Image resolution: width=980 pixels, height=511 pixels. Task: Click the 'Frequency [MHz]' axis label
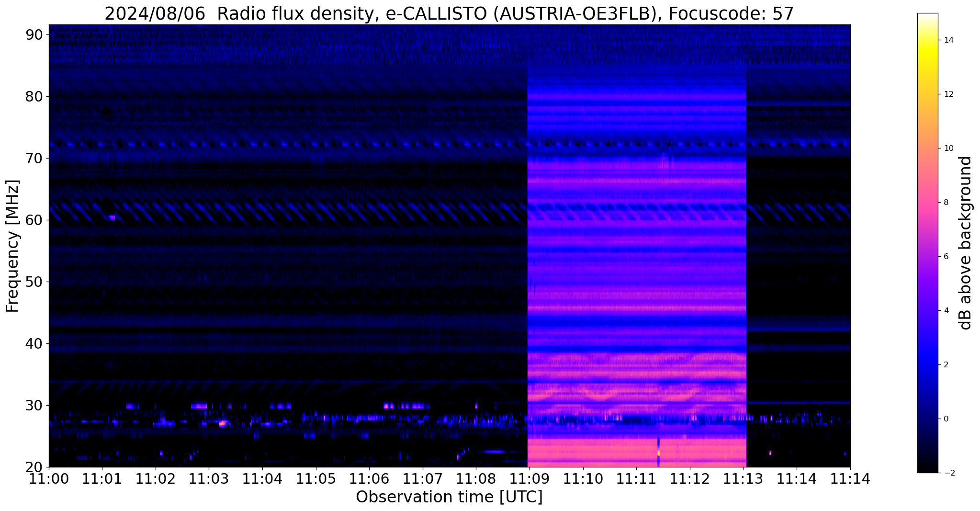point(13,246)
